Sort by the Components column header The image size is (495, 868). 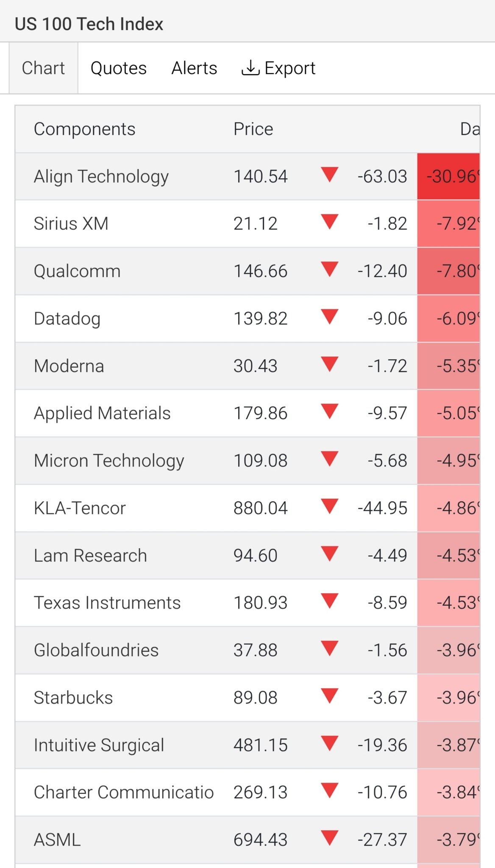(x=84, y=129)
